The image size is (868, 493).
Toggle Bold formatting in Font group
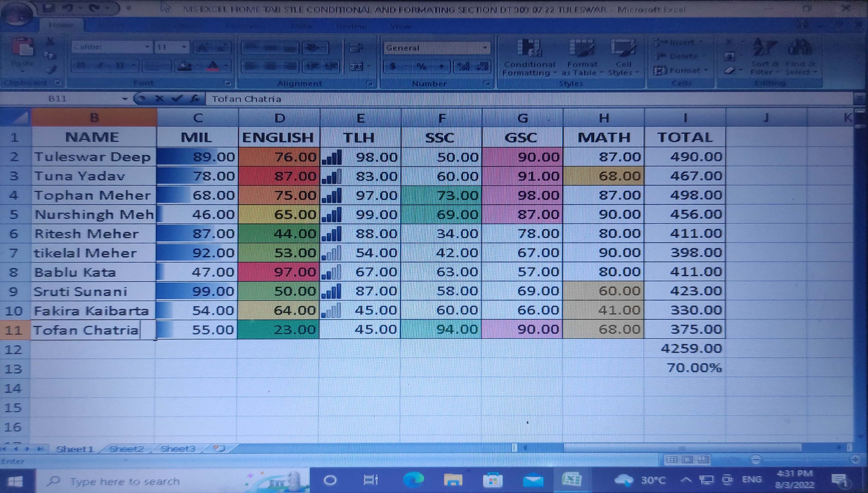tap(81, 66)
